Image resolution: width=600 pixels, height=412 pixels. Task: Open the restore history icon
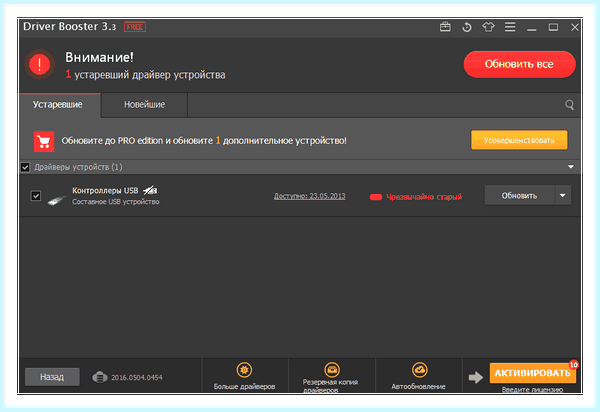[x=466, y=27]
